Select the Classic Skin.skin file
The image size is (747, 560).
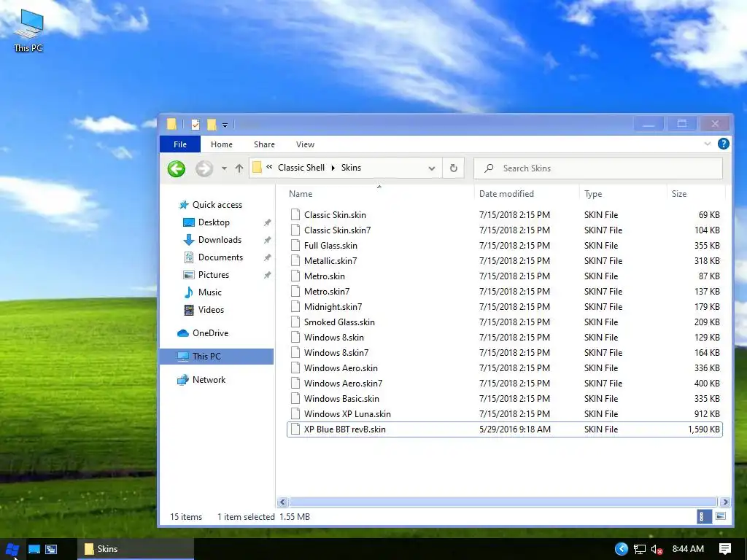click(505, 215)
